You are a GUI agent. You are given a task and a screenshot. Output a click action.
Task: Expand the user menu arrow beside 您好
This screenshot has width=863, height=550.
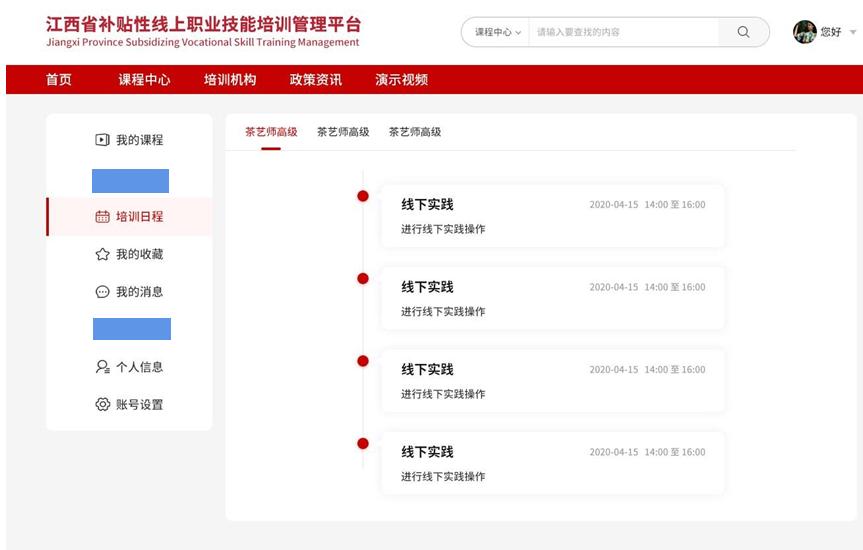click(853, 32)
